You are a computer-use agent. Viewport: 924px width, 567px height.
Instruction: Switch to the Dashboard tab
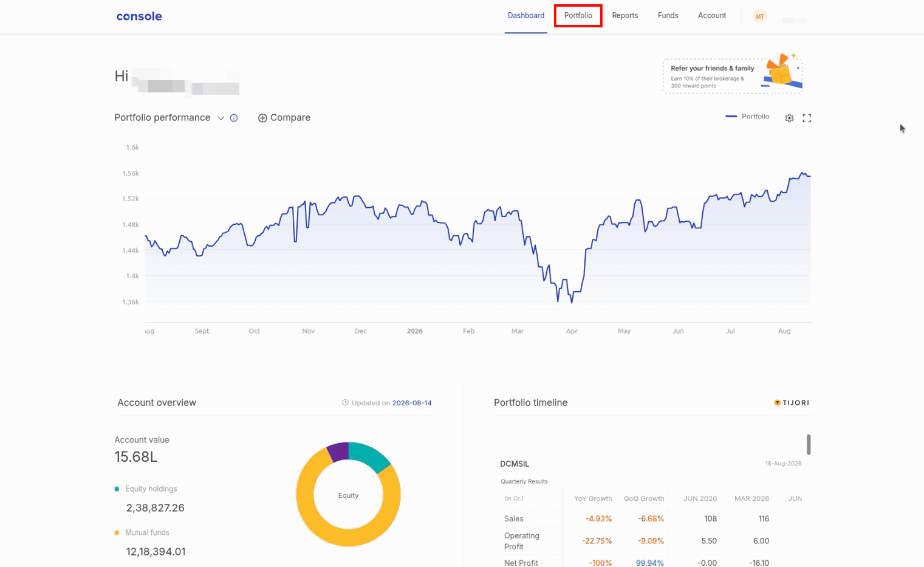click(526, 16)
